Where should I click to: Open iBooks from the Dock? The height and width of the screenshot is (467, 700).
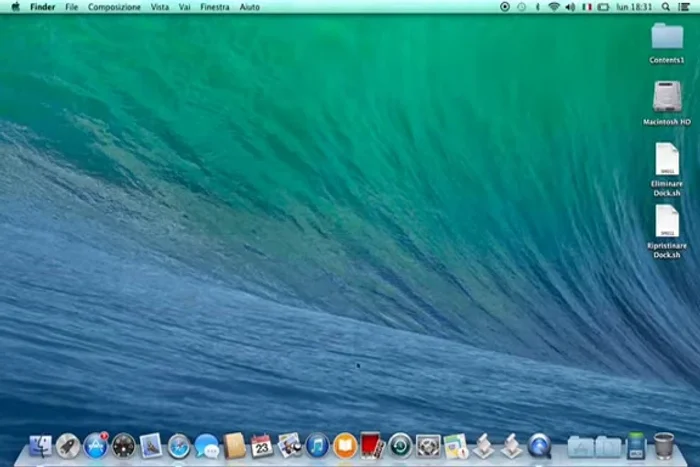[x=345, y=446]
